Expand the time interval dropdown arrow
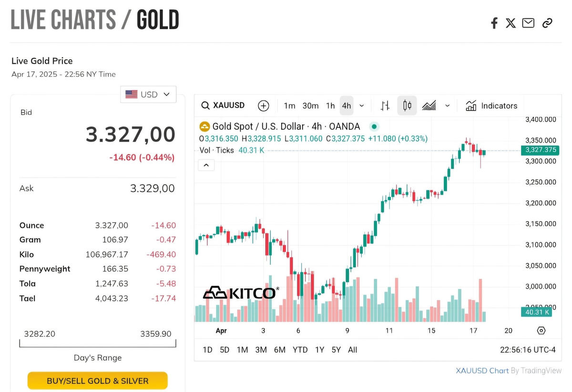This screenshot has width=572, height=392. [362, 106]
